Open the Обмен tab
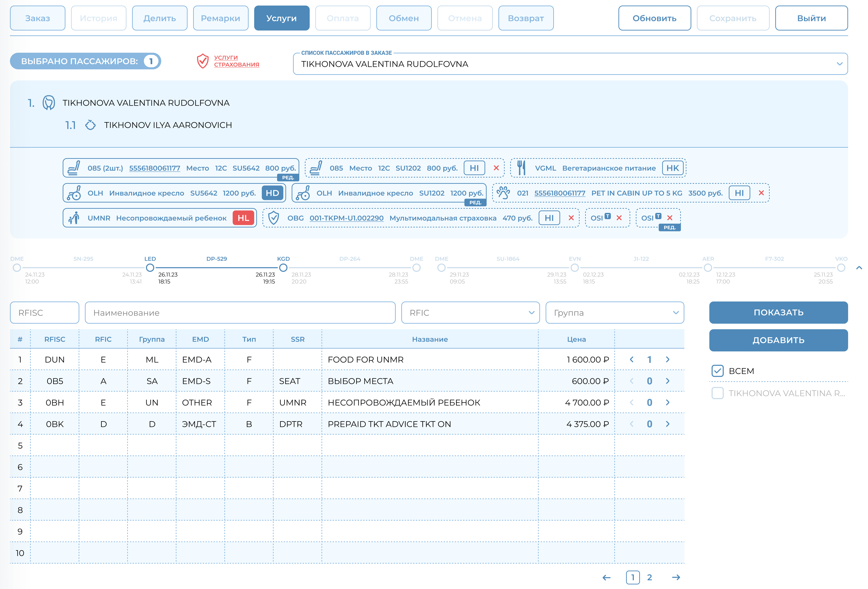The height and width of the screenshot is (589, 868). (403, 18)
